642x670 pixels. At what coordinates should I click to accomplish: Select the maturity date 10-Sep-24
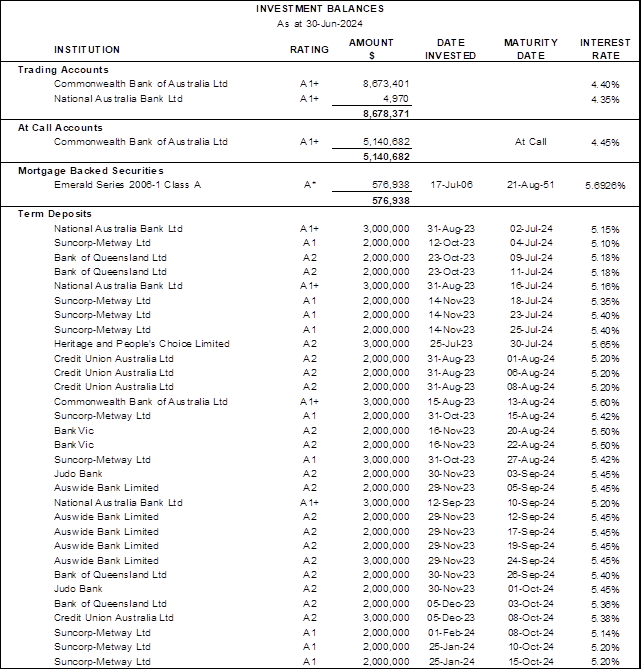pos(531,503)
